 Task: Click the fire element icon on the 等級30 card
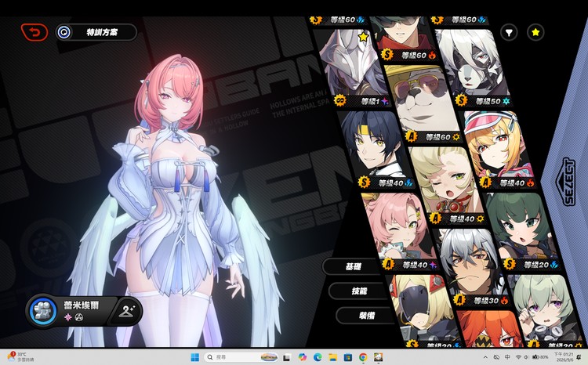click(504, 300)
